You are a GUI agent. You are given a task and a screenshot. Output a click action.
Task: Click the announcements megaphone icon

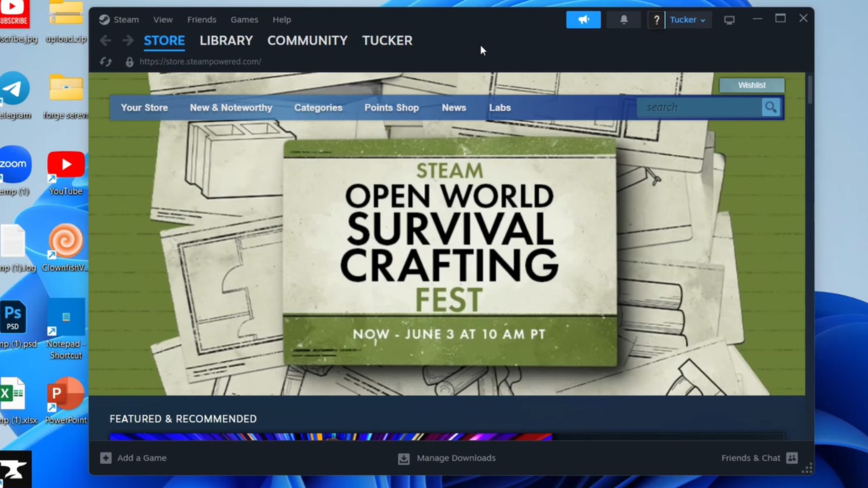tap(583, 20)
